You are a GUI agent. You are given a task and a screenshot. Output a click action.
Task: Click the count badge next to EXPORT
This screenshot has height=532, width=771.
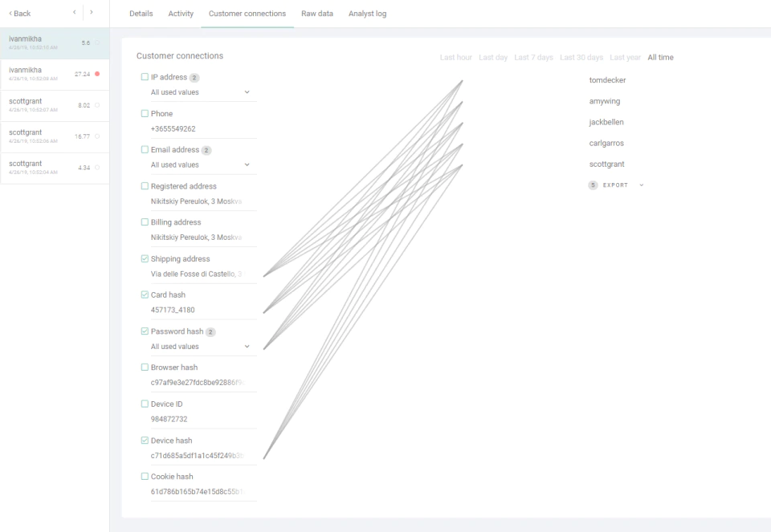click(593, 185)
